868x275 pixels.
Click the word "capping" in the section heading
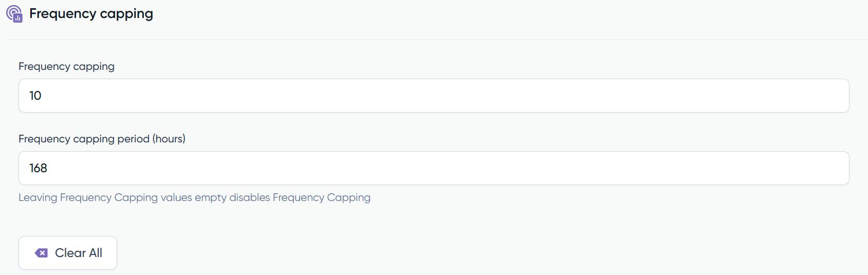(126, 14)
